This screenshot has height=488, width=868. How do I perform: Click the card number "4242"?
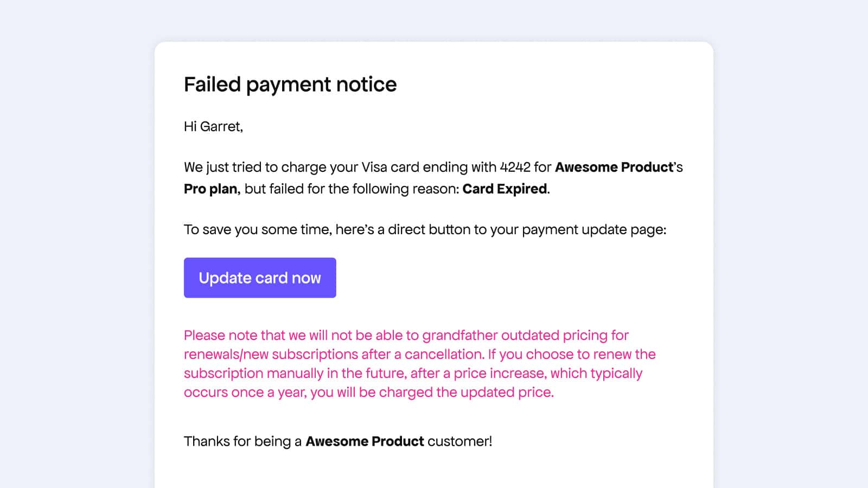pos(515,167)
